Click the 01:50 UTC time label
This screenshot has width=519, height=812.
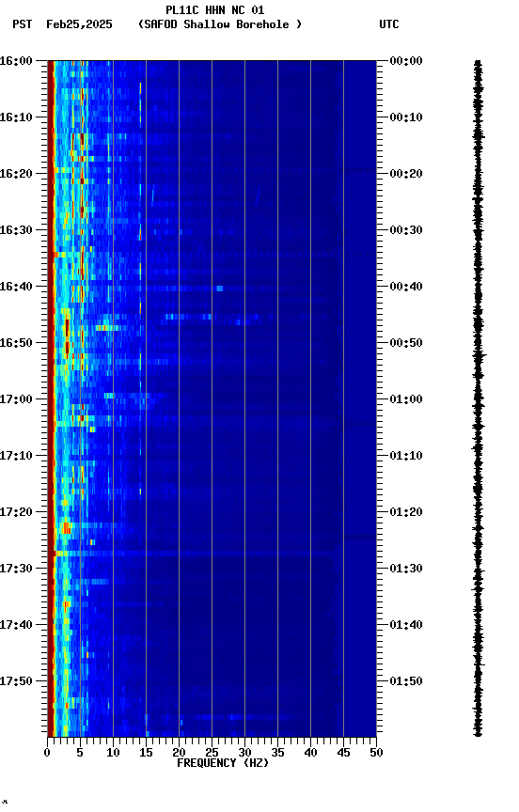[x=406, y=681]
